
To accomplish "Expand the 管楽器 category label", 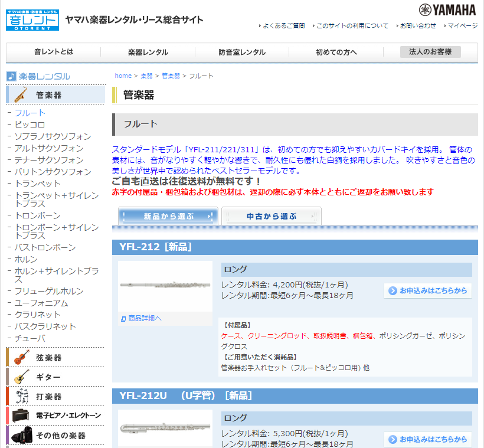I will point(49,95).
